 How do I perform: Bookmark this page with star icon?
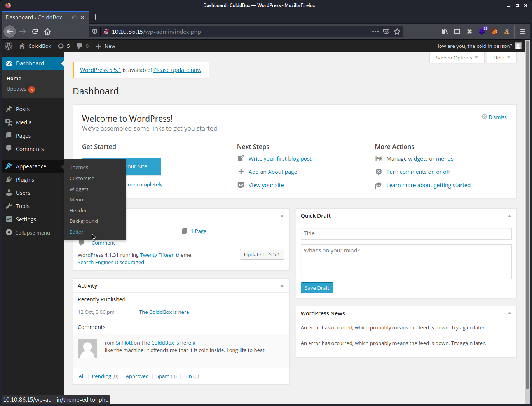coord(397,31)
